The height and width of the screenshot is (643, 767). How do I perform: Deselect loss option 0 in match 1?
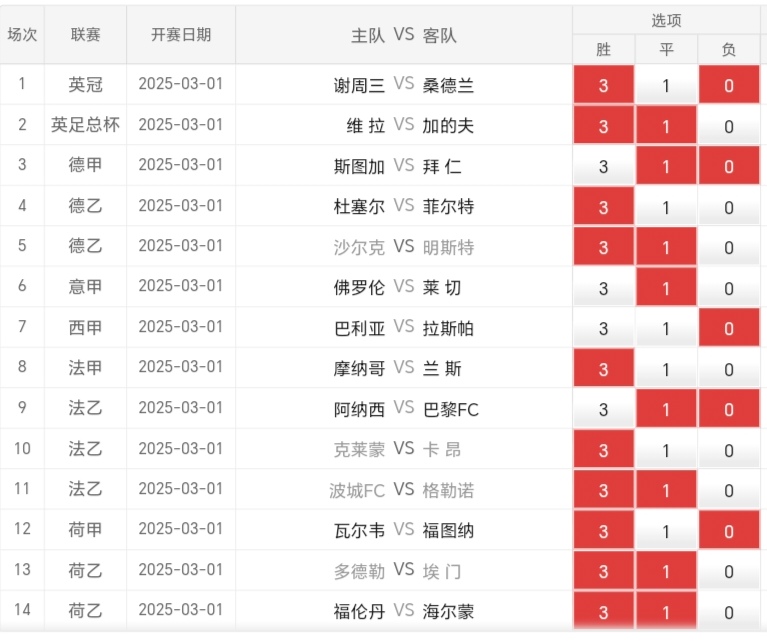tap(729, 85)
